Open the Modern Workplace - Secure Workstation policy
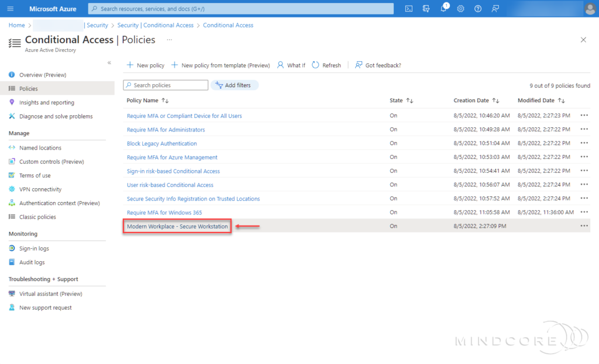Viewport: 599px width, 364px height. click(178, 225)
